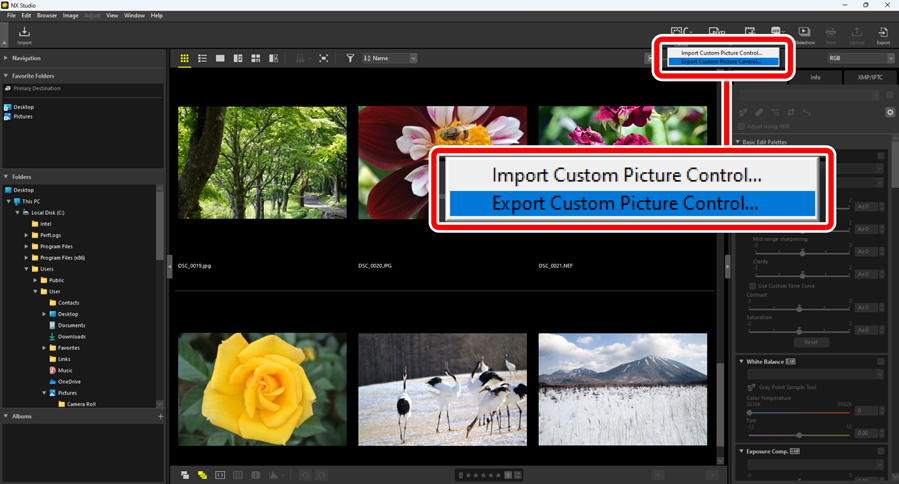The image size is (899, 484).
Task: Open adjustment settings gear icon
Action: [889, 112]
